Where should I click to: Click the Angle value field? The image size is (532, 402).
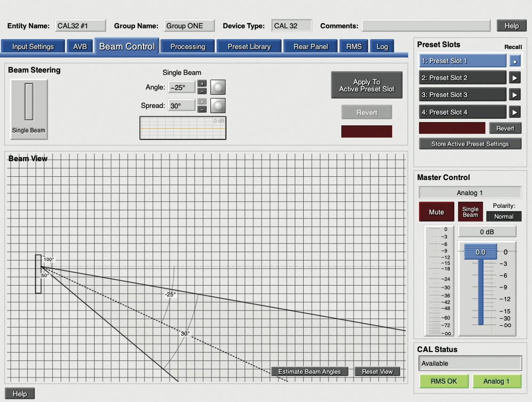coord(182,87)
